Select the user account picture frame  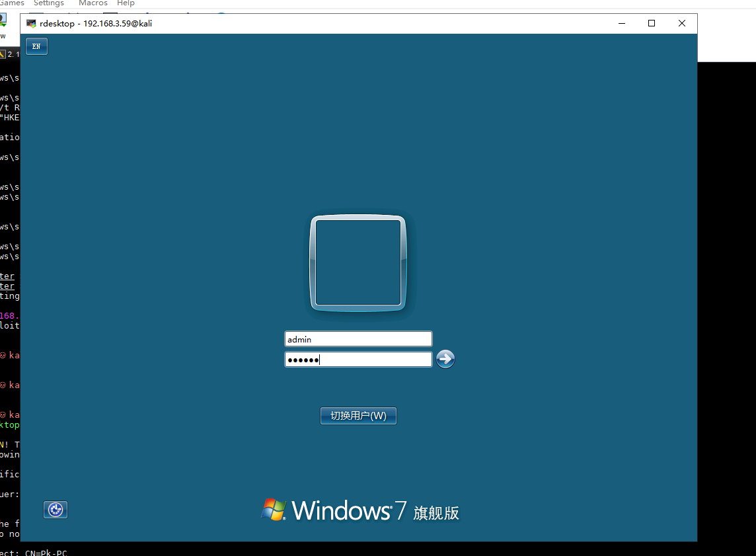click(x=358, y=263)
